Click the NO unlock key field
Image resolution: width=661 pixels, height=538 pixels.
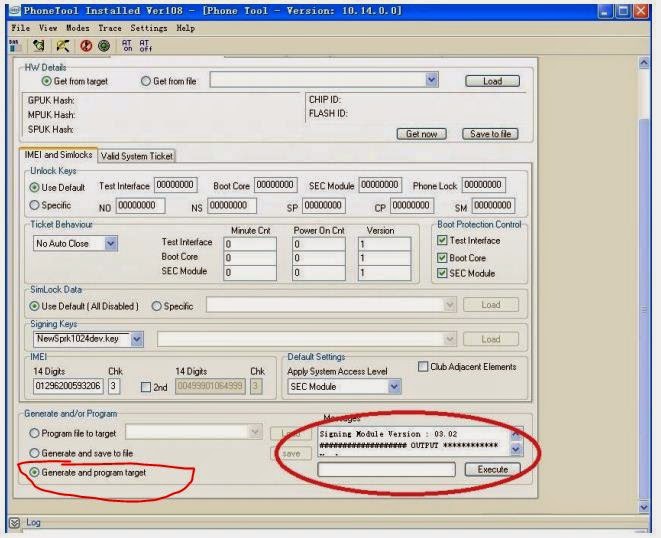click(x=140, y=206)
